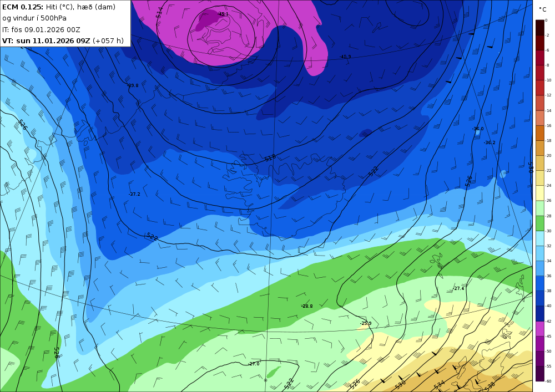This screenshot has width=555, height=392.
Task: Select the 538 contour label
Action: click(x=491, y=386)
